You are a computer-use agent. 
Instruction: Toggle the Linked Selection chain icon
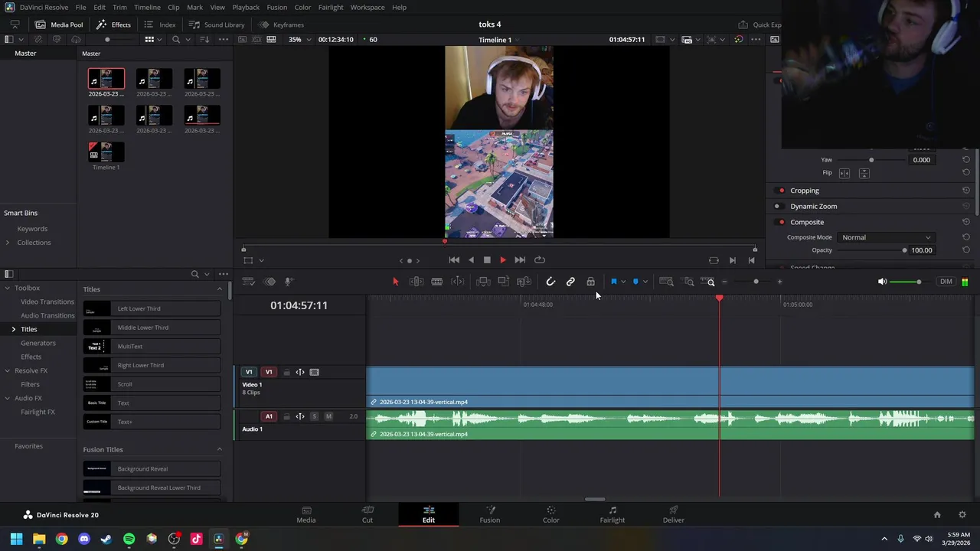pos(570,282)
